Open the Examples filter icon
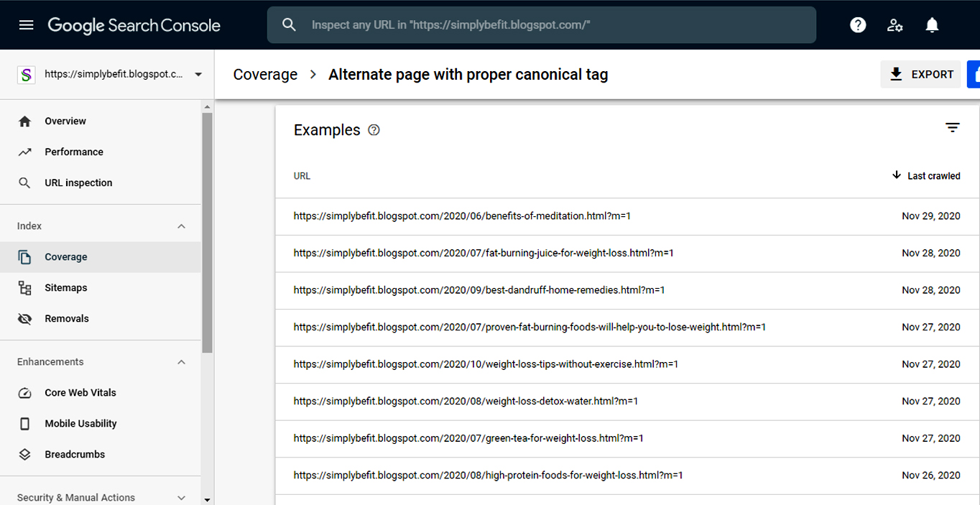Screen dimensions: 980x505 pyautogui.click(x=953, y=128)
